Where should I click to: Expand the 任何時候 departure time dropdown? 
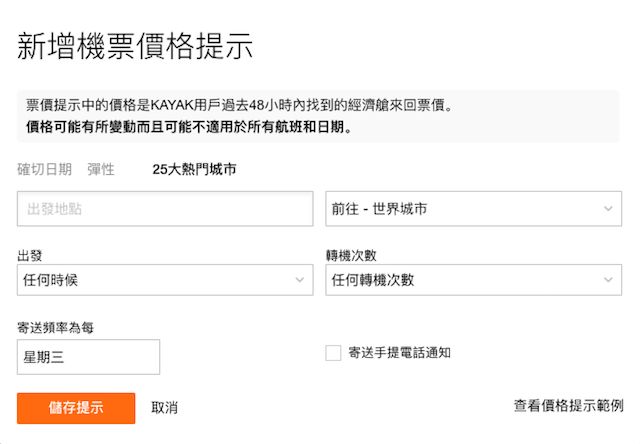(x=165, y=280)
